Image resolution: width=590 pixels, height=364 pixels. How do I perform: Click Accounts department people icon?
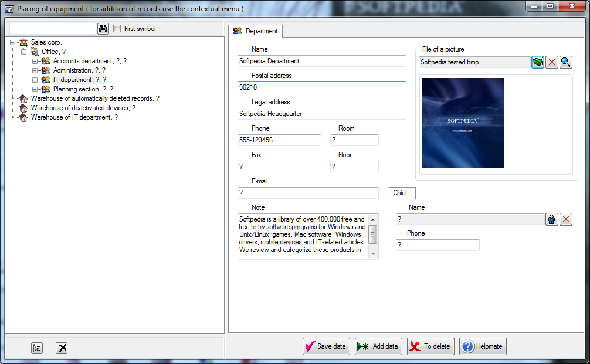coord(46,61)
